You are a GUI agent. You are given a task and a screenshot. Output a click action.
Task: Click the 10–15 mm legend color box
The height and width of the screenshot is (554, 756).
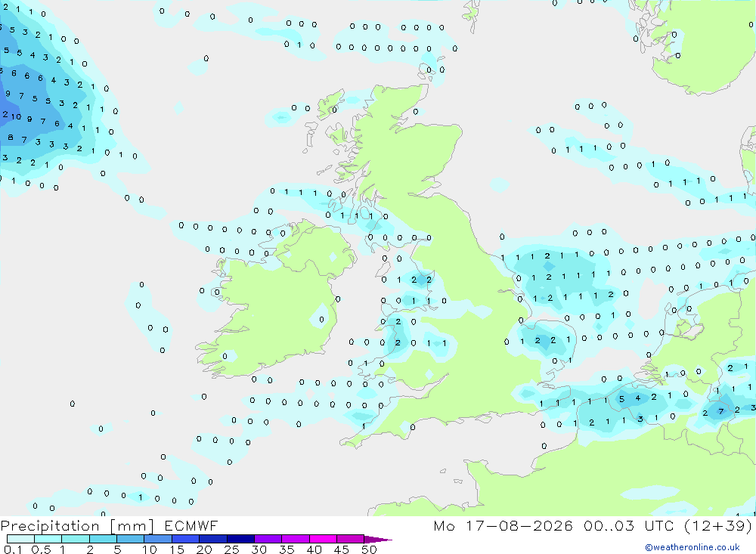pos(158,539)
